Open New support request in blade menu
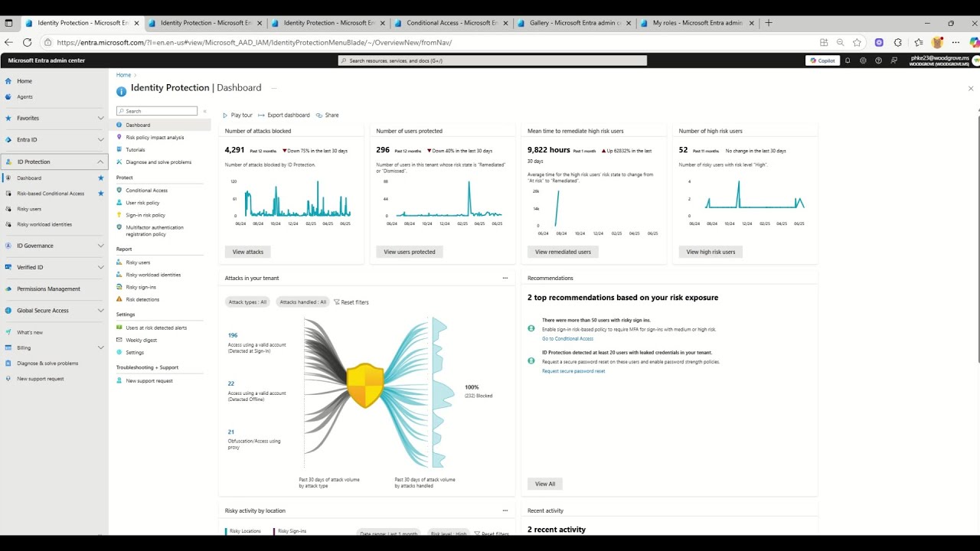The height and width of the screenshot is (551, 980). [149, 381]
